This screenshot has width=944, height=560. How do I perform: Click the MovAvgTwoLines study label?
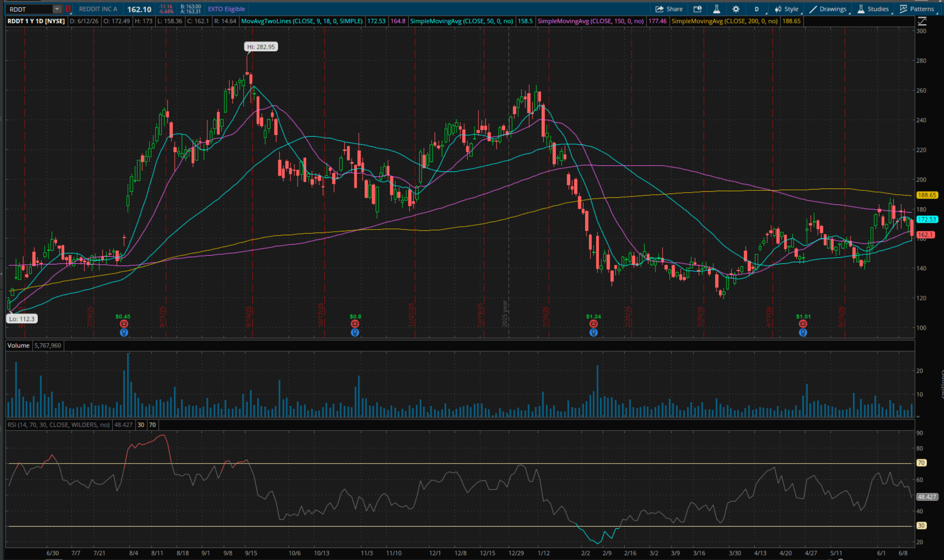(x=302, y=21)
